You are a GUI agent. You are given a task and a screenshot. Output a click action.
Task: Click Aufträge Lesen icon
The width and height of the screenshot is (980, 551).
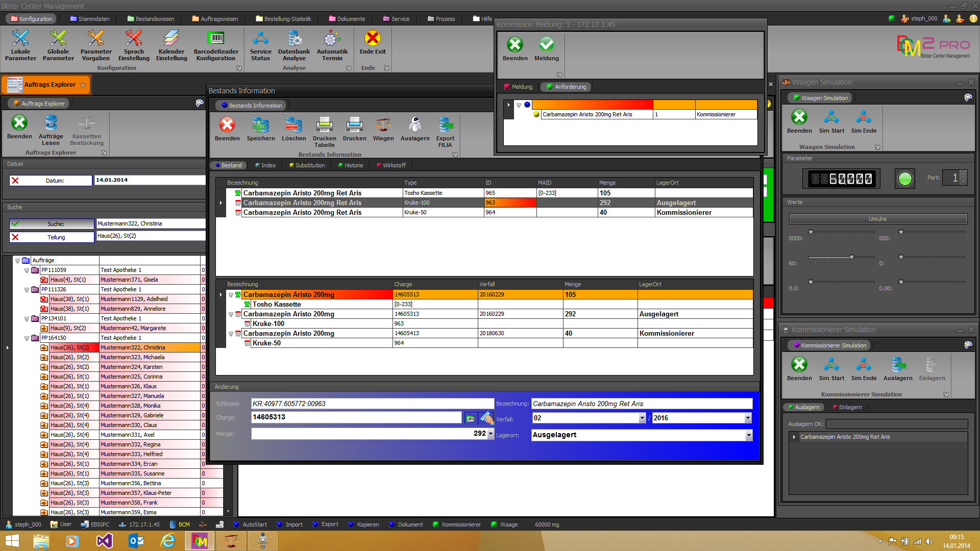(51, 123)
